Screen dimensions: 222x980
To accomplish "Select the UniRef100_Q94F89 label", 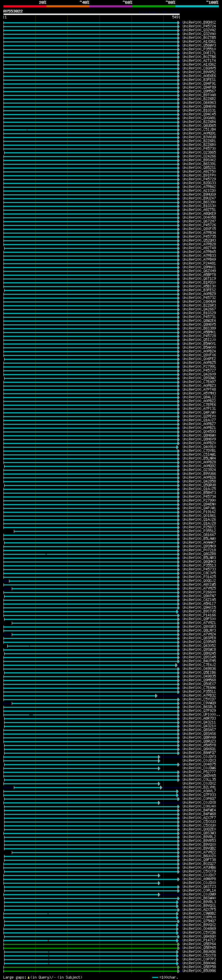I will [x=199, y=88].
